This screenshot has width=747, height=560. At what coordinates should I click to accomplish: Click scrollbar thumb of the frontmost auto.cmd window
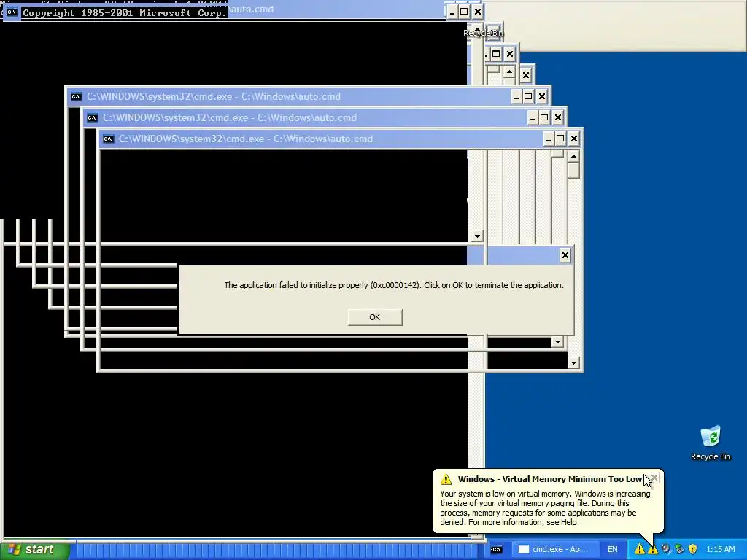click(573, 171)
